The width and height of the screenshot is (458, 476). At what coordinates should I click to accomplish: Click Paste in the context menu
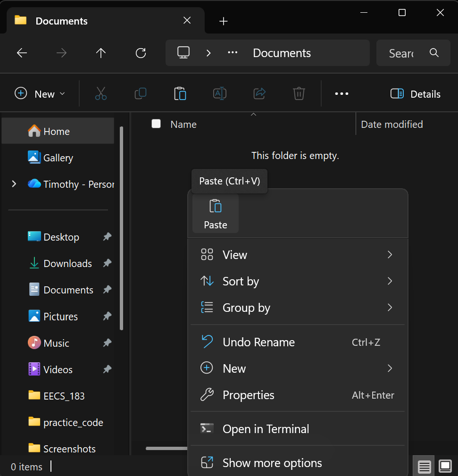pyautogui.click(x=216, y=214)
